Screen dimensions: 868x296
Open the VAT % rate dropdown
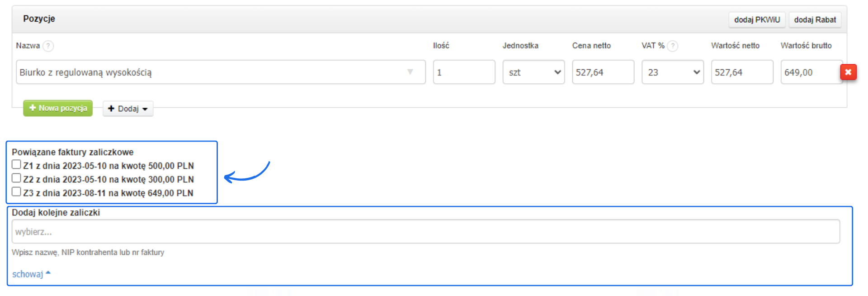pos(672,72)
